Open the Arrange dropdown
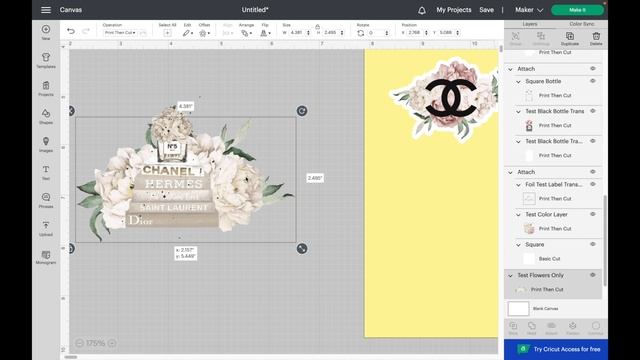This screenshot has height=360, width=640. [x=246, y=33]
